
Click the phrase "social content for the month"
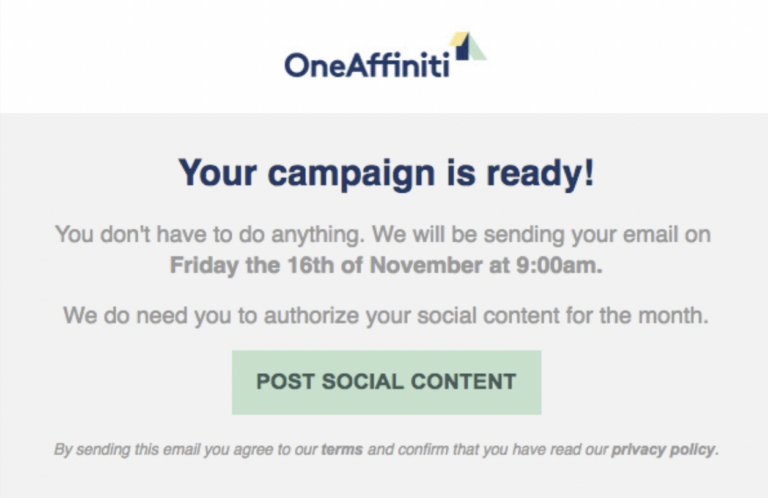click(562, 315)
